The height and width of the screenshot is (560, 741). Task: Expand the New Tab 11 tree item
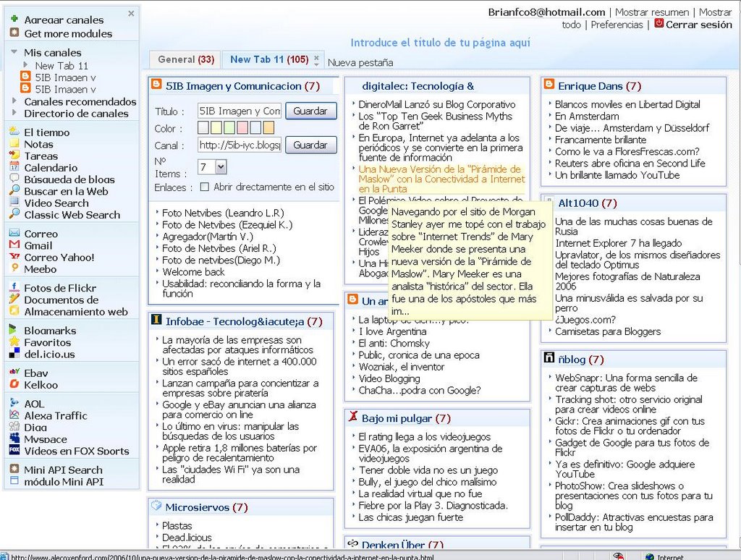coord(25,64)
